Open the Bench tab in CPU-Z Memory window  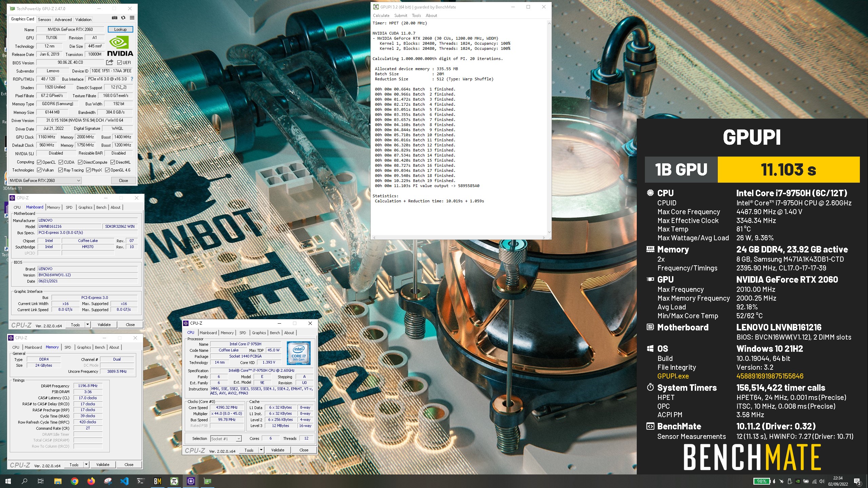(x=100, y=347)
